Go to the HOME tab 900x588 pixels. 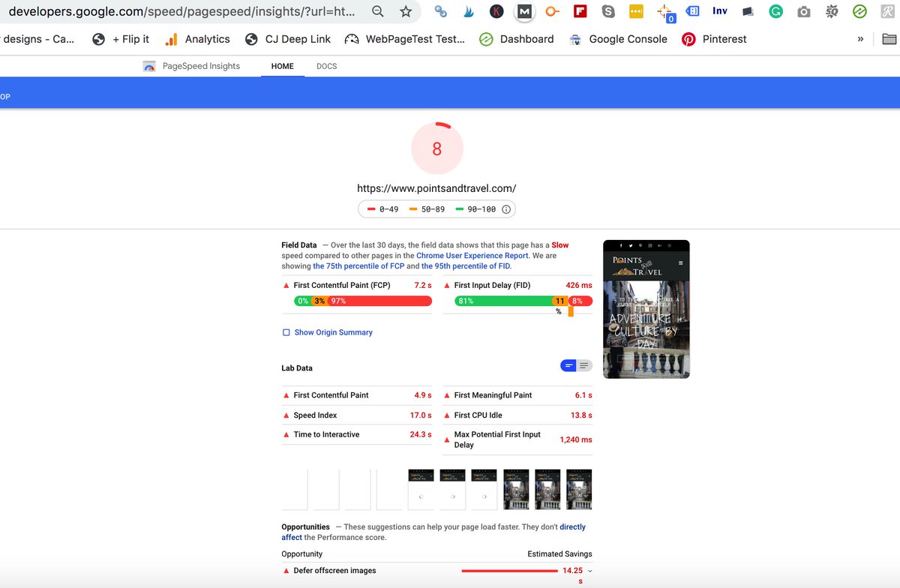283,66
